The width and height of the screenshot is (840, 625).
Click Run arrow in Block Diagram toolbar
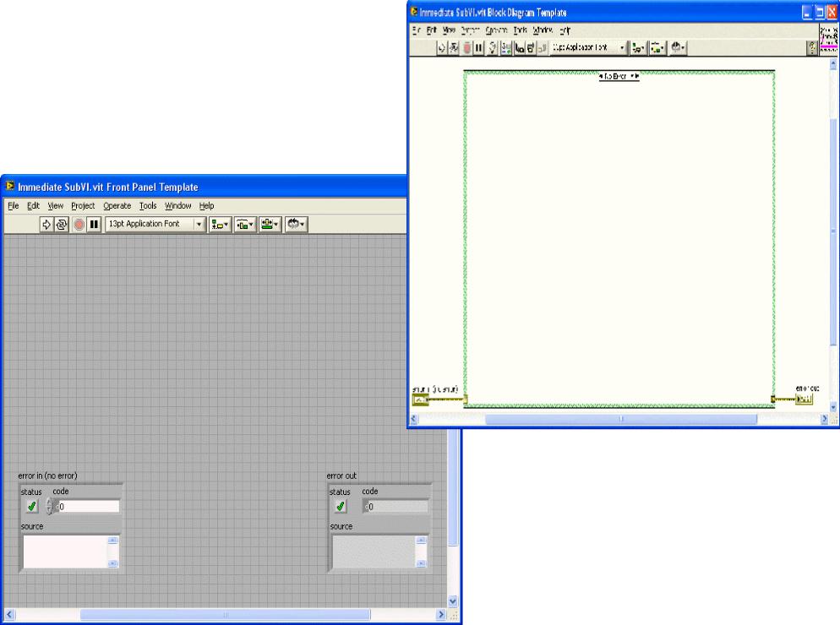click(x=441, y=48)
